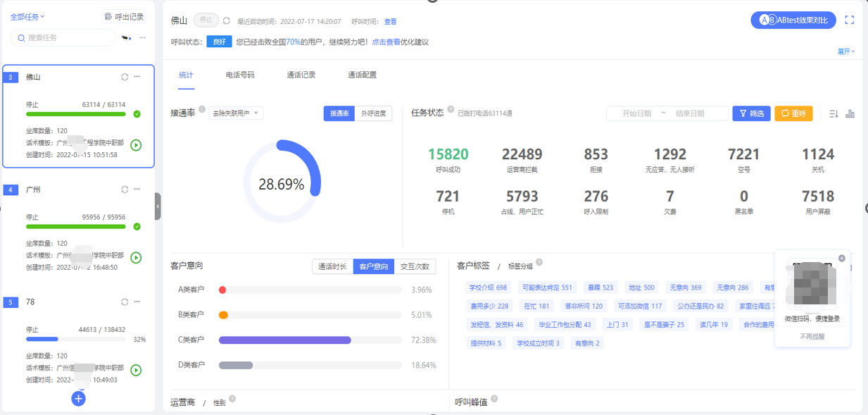Click the fullscreen icon at top right
868x415 pixels.
click(849, 20)
